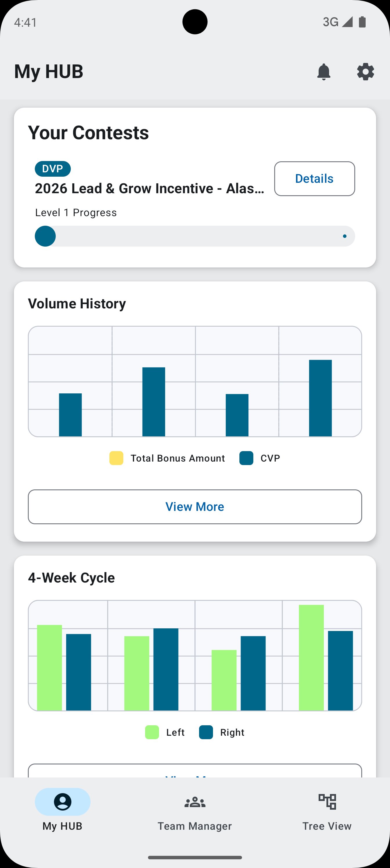
Task: Open the 2026 Lead & Grow Incentive title
Action: click(x=149, y=188)
